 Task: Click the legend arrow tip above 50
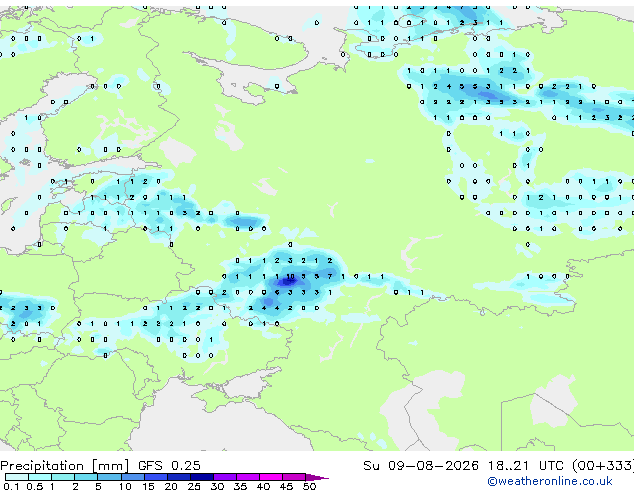pyautogui.click(x=317, y=477)
